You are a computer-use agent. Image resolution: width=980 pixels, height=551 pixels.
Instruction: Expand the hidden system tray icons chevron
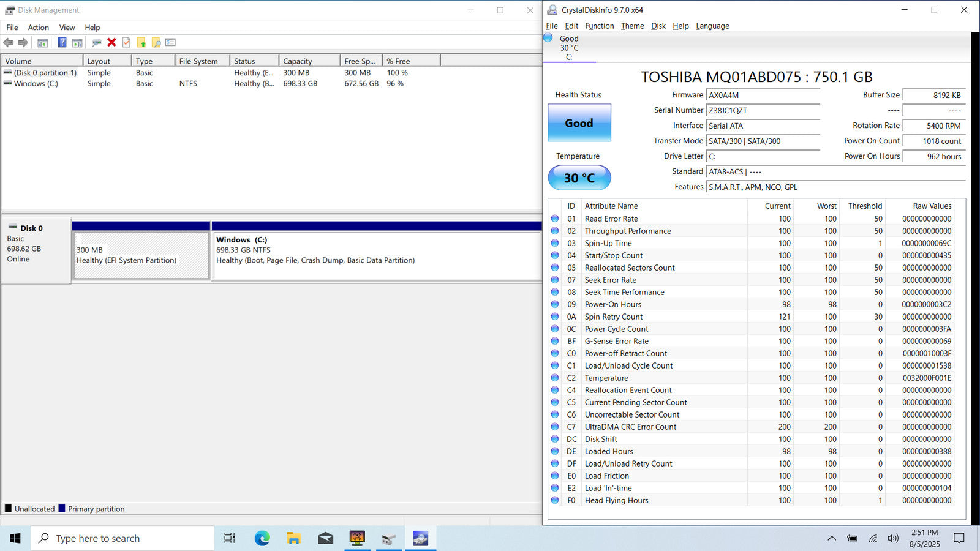pos(832,538)
